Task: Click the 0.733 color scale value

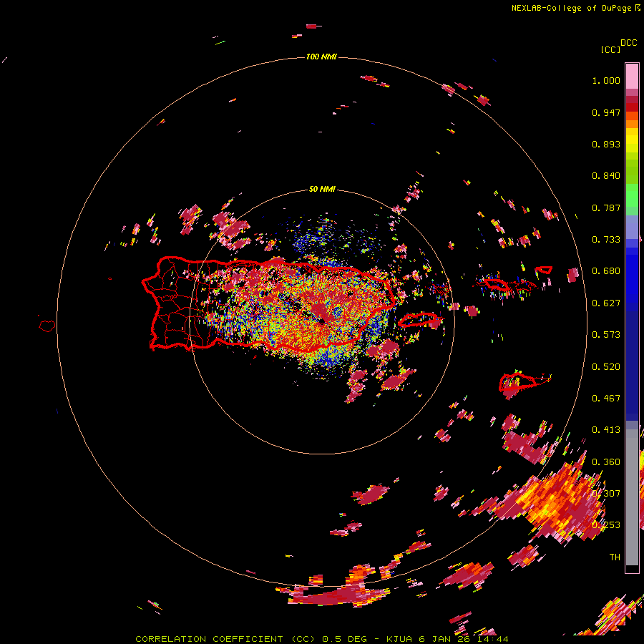Action: (606, 240)
